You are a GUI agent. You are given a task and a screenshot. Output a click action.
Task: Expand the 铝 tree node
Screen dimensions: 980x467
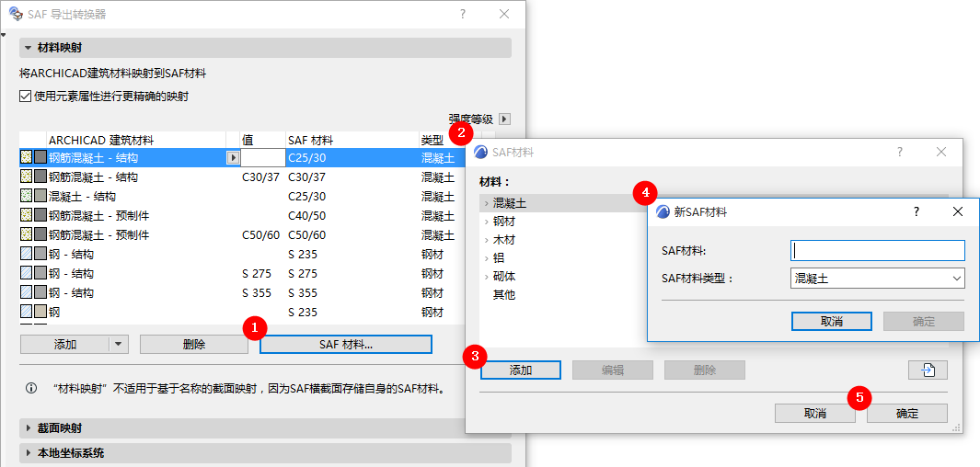(486, 257)
